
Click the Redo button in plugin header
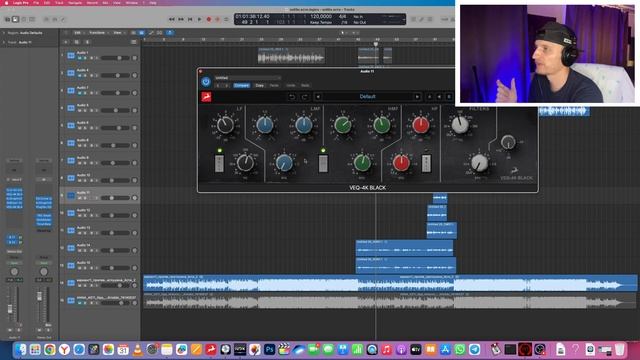pyautogui.click(x=305, y=85)
